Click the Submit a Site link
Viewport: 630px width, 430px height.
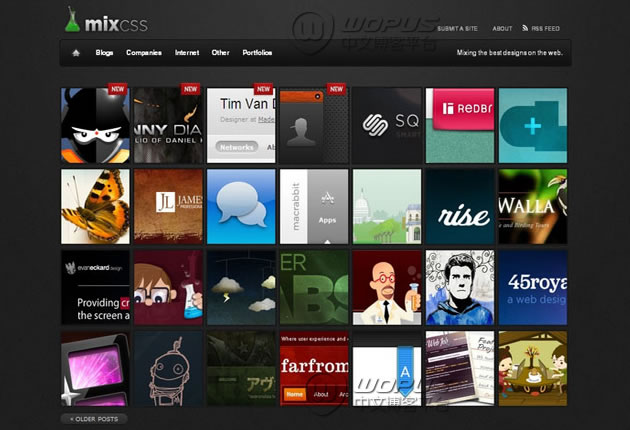point(458,28)
